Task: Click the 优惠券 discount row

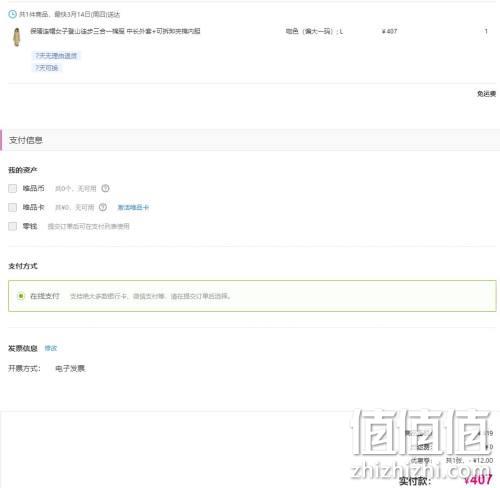Action: click(451, 460)
